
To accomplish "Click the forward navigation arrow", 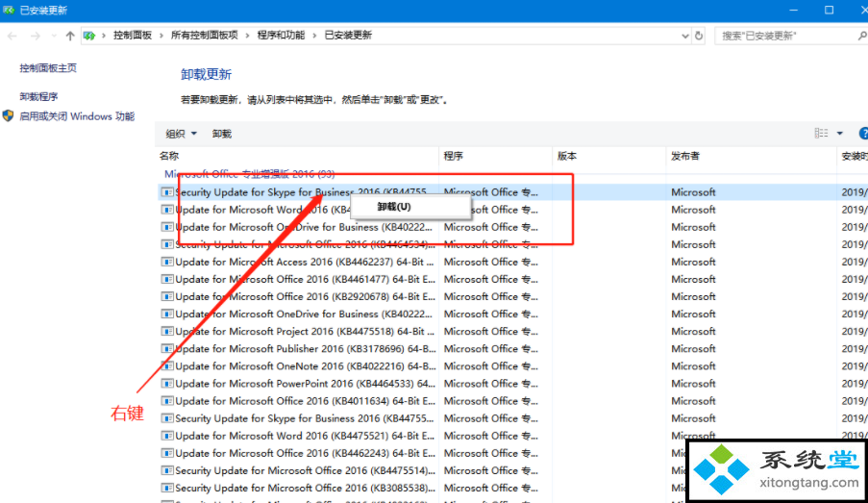I will 36,36.
